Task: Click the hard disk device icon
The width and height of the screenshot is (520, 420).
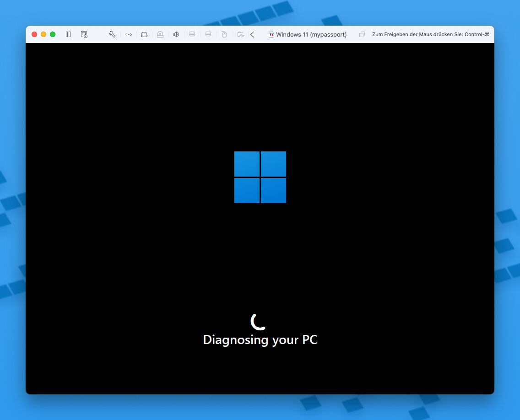Action: tap(144, 34)
